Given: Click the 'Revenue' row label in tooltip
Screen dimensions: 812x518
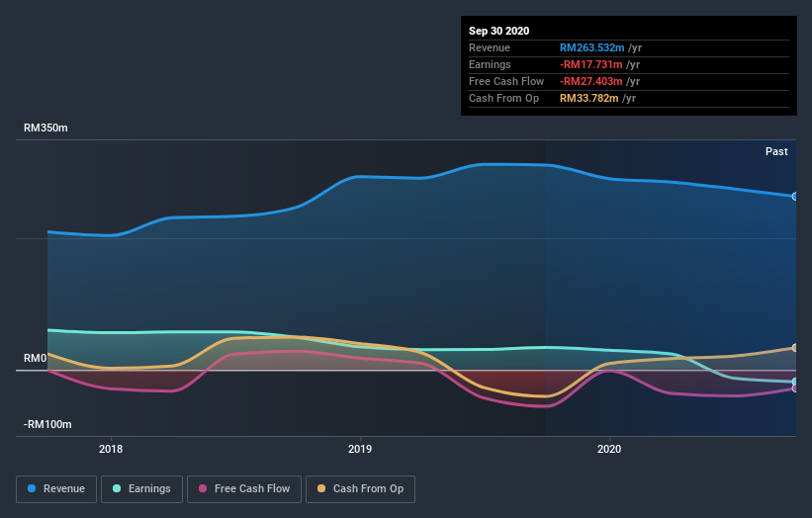Looking at the screenshot, I should (490, 47).
